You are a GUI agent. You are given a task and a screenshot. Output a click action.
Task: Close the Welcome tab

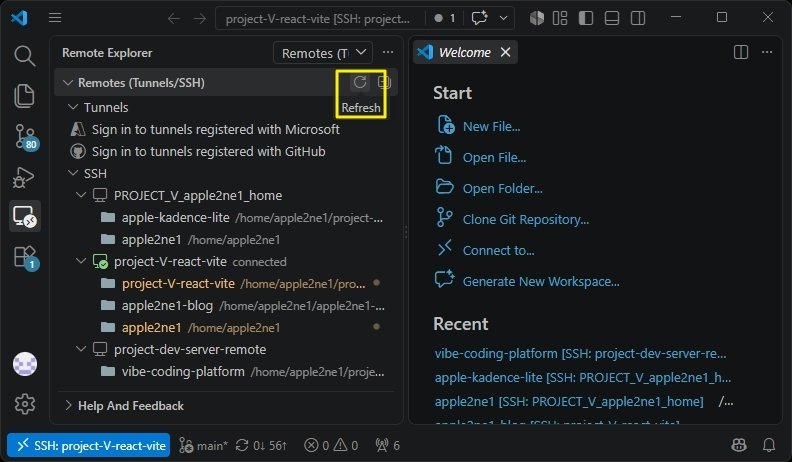coord(505,52)
